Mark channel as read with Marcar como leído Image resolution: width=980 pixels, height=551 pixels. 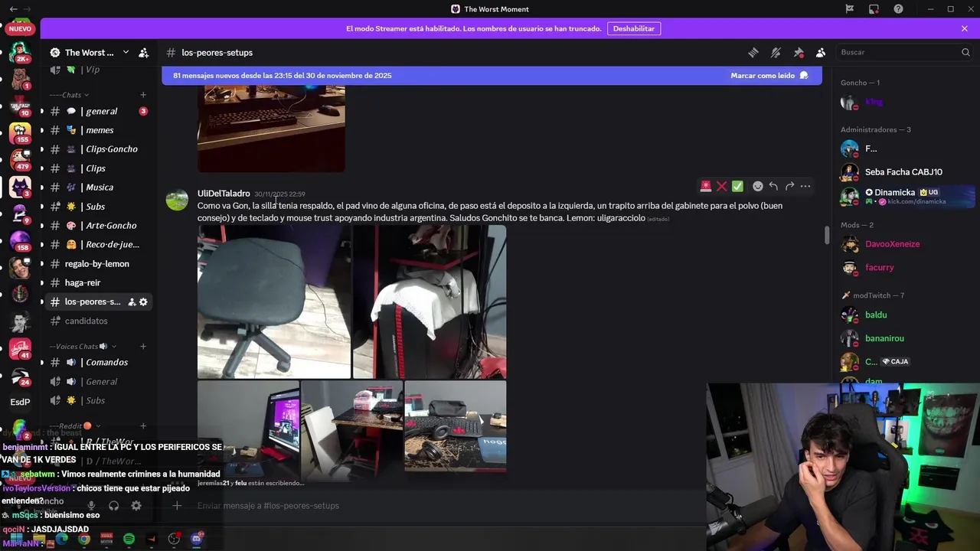point(769,76)
